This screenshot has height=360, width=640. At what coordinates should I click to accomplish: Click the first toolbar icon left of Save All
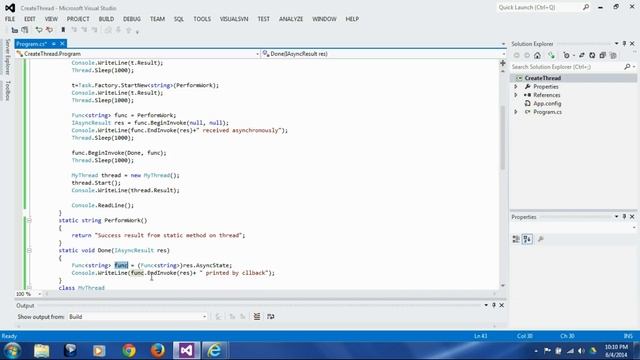15,30
